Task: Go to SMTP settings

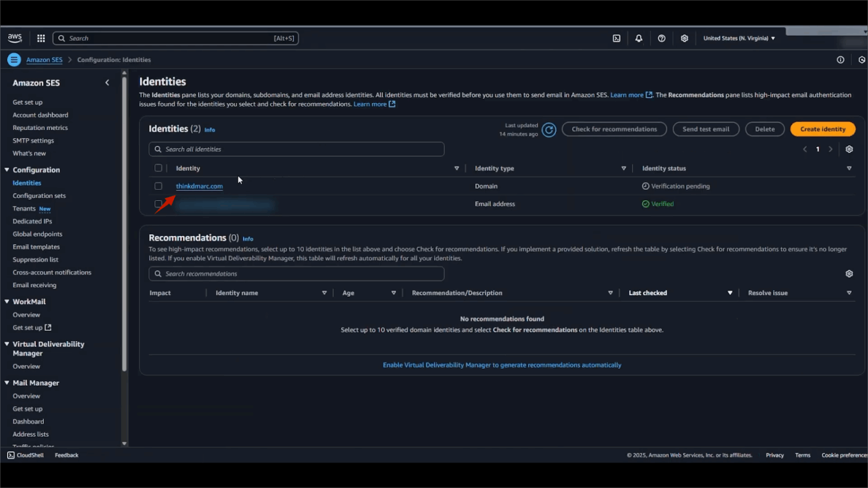Action: pos(33,141)
